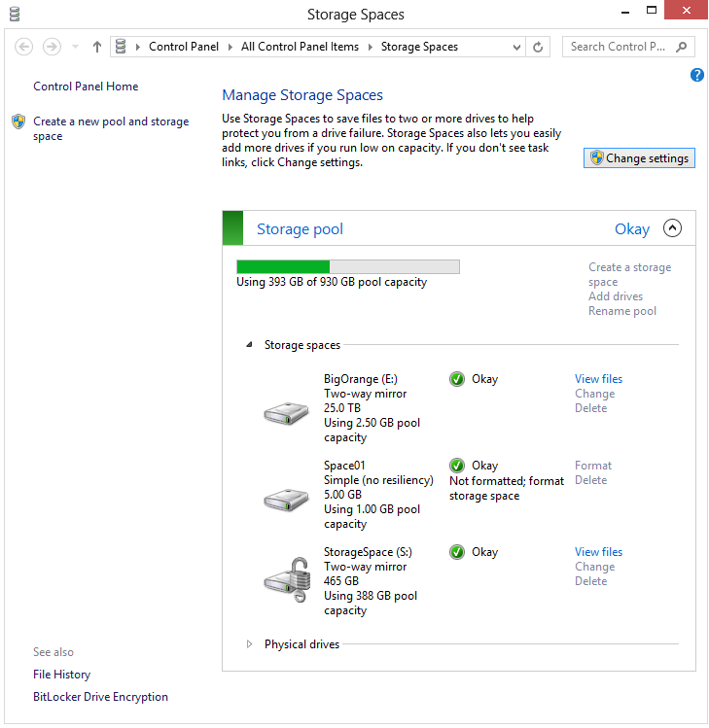The height and width of the screenshot is (728, 709).
Task: Click 'Using 393 GB of 930 GB pool capacity'
Action: click(332, 282)
